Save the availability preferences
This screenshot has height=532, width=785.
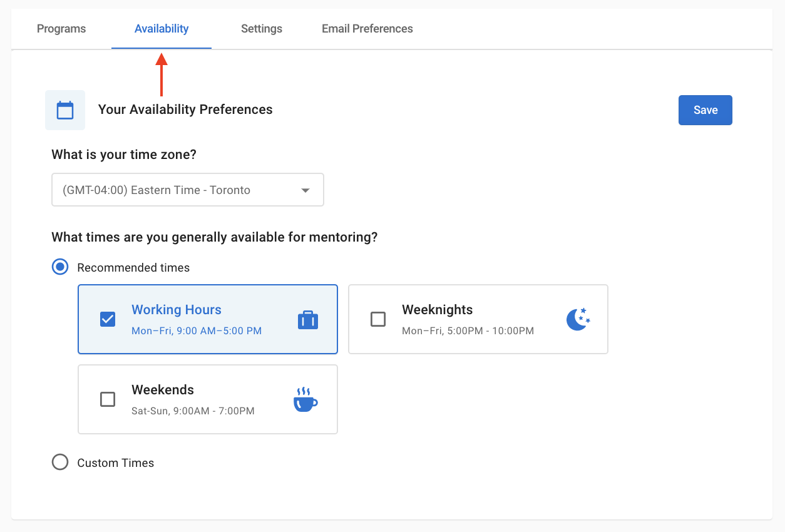(x=705, y=110)
